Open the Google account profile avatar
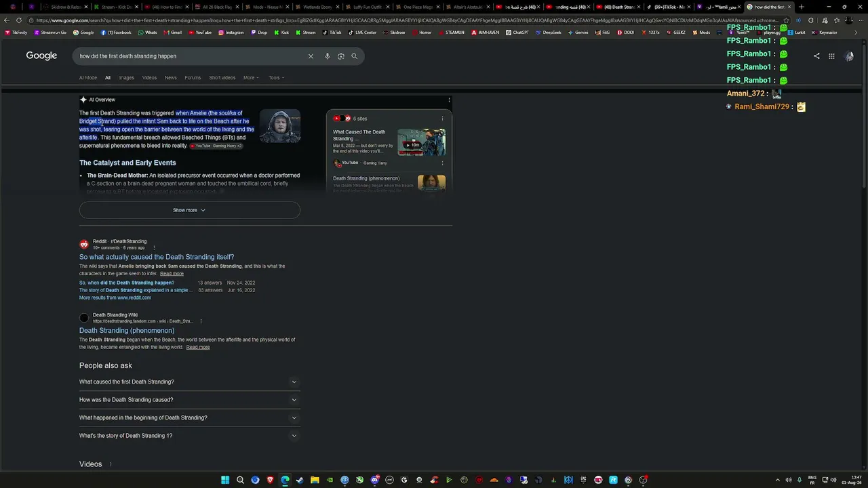Image resolution: width=868 pixels, height=488 pixels. point(849,56)
